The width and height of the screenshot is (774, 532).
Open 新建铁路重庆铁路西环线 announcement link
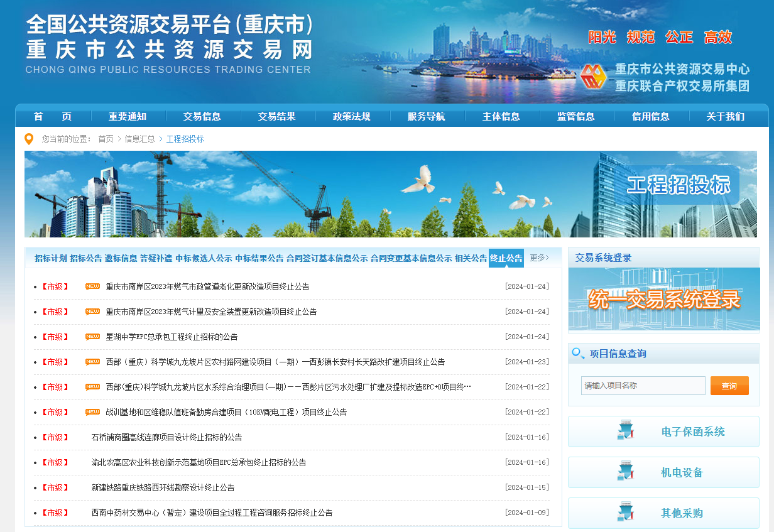tap(163, 487)
